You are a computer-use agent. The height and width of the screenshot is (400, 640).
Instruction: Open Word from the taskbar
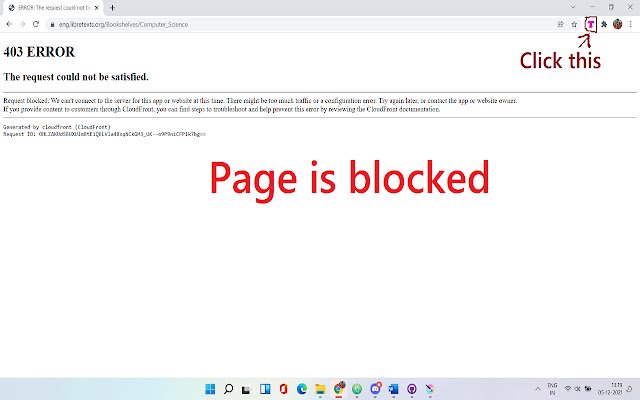click(393, 388)
